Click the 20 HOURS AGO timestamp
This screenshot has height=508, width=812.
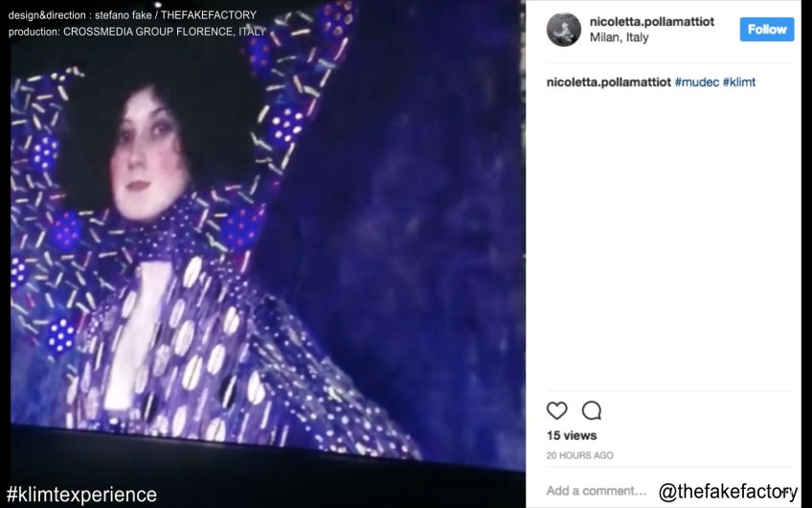tap(579, 455)
